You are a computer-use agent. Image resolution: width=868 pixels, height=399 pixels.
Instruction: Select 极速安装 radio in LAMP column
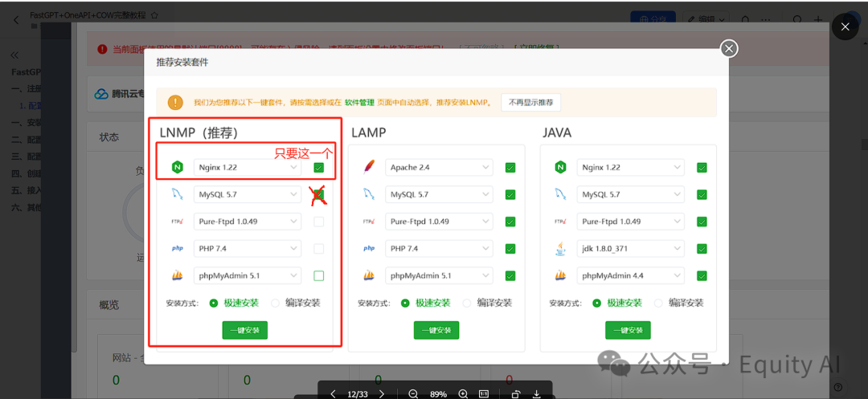coord(405,303)
